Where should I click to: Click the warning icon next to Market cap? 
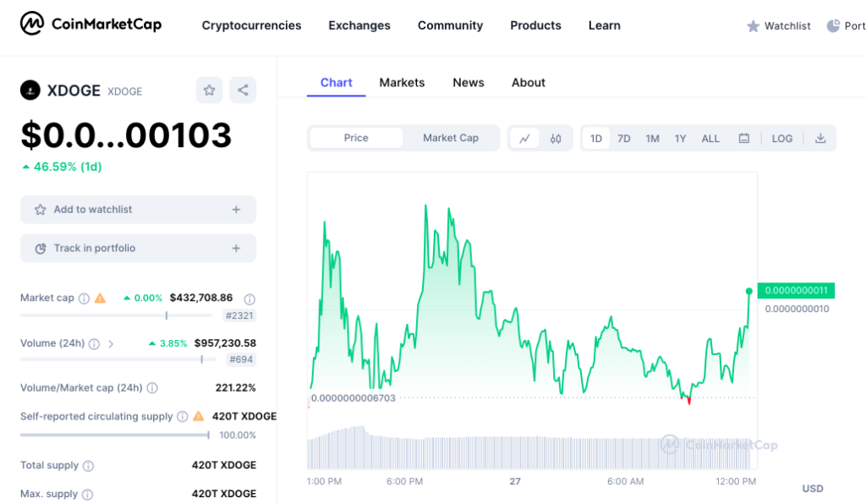[x=100, y=298]
